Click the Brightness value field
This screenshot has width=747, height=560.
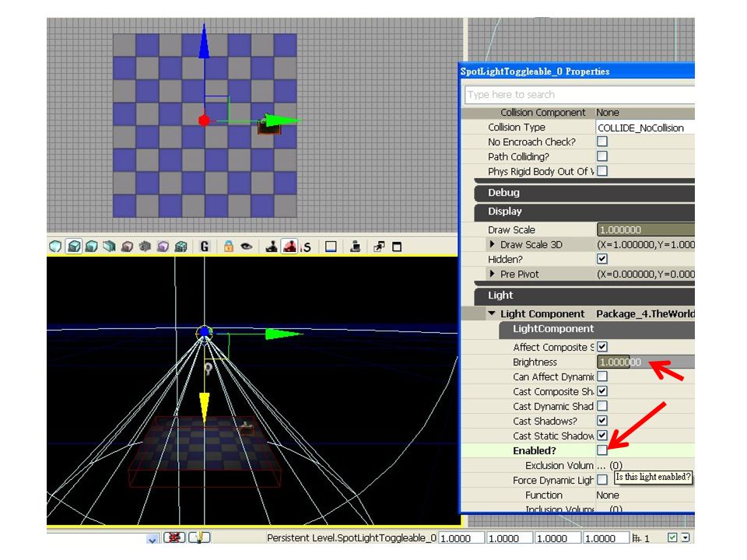(646, 362)
